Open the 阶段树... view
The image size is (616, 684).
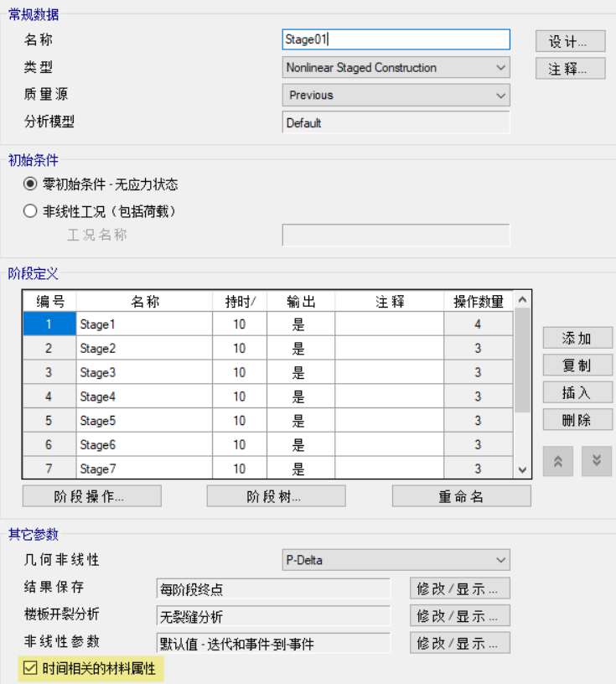276,496
